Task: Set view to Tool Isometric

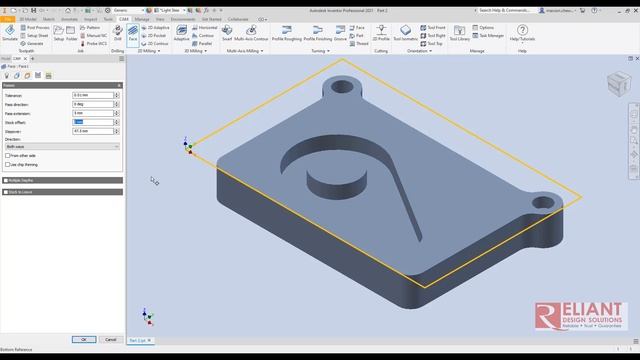Action: (405, 33)
